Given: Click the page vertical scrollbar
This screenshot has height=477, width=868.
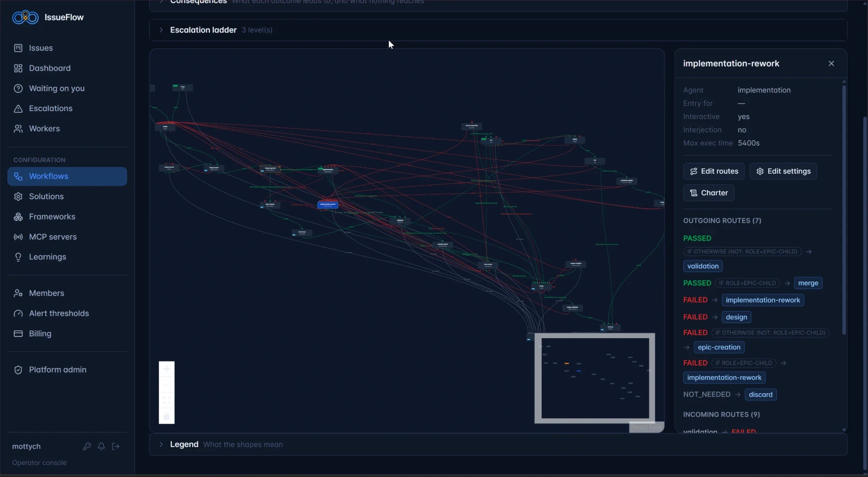Looking at the screenshot, I should (x=865, y=294).
